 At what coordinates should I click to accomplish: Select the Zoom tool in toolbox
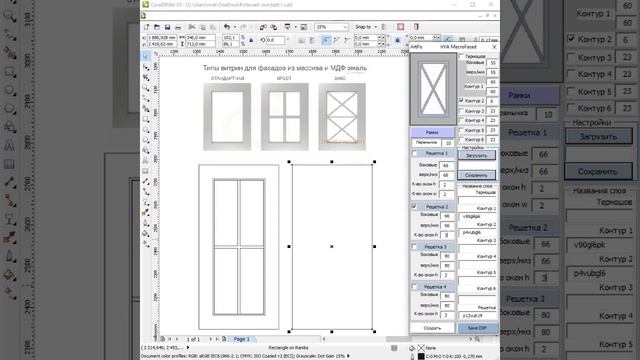coord(146,88)
